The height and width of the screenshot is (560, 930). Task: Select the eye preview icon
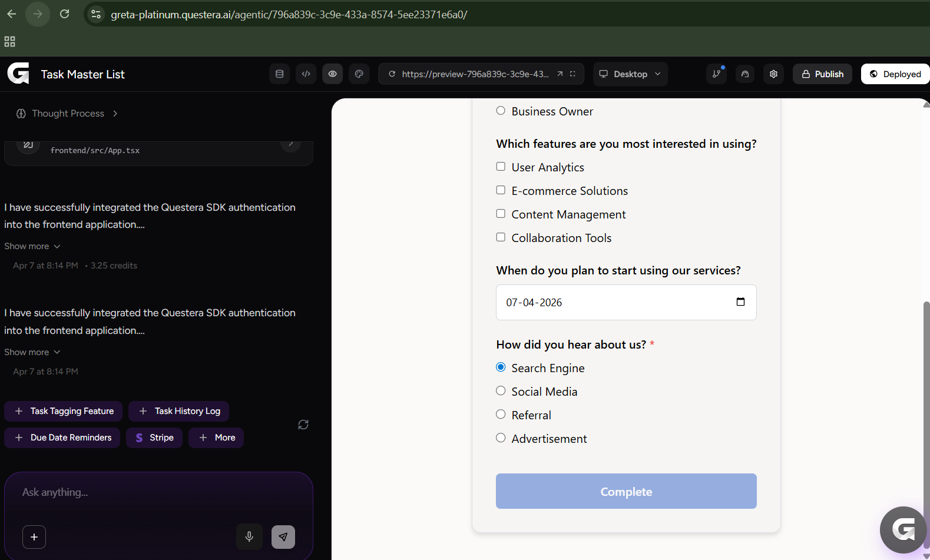(x=333, y=74)
